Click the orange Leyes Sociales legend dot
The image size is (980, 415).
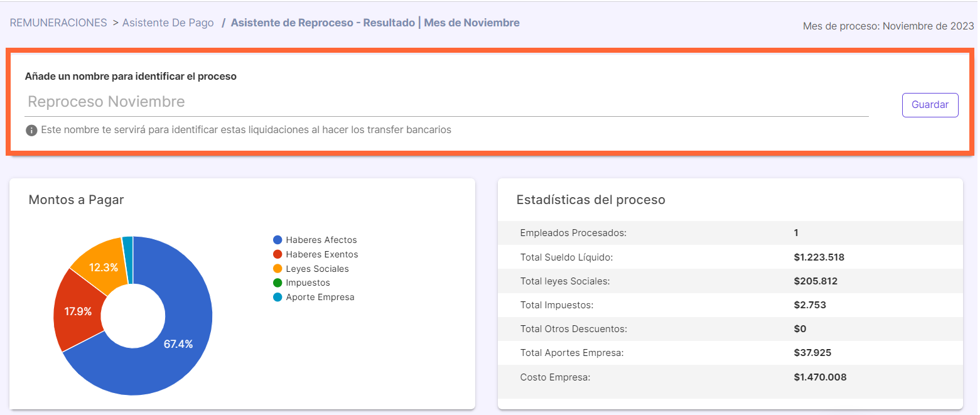pos(277,269)
